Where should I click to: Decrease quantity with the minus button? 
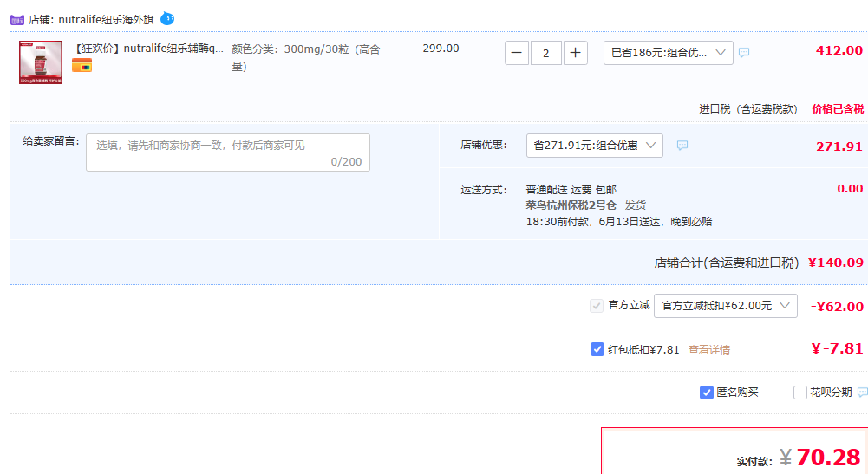[x=517, y=53]
